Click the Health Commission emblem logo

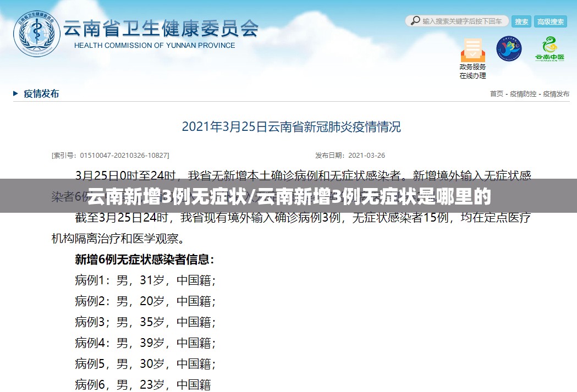click(37, 34)
